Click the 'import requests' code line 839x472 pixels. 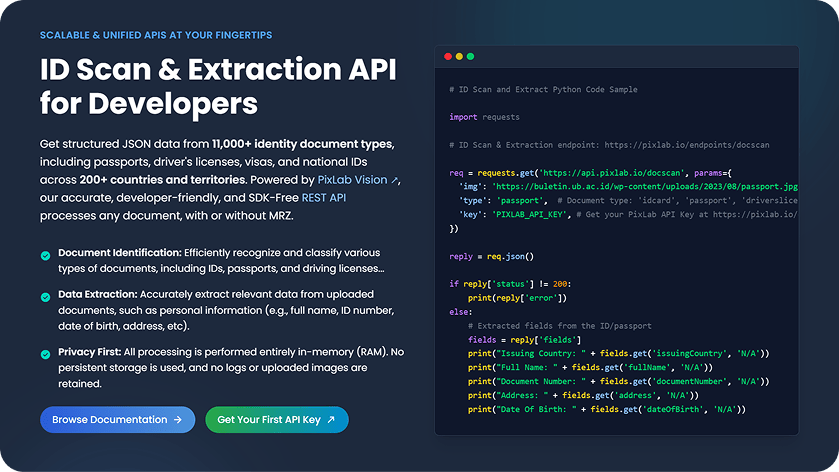click(x=485, y=117)
